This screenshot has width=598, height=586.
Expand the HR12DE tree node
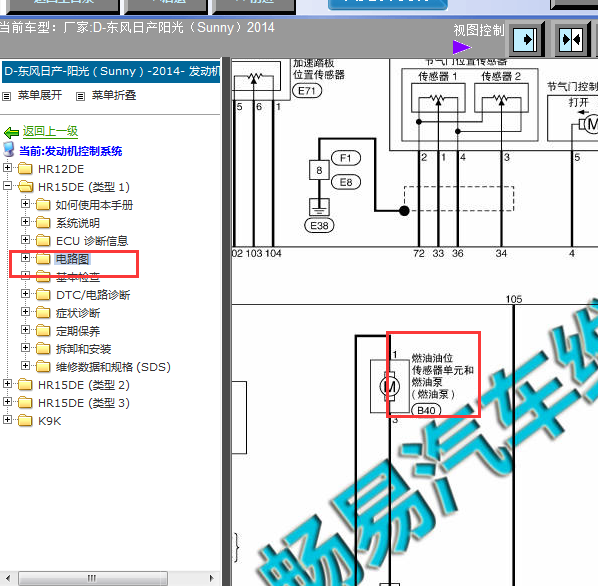pos(7,167)
